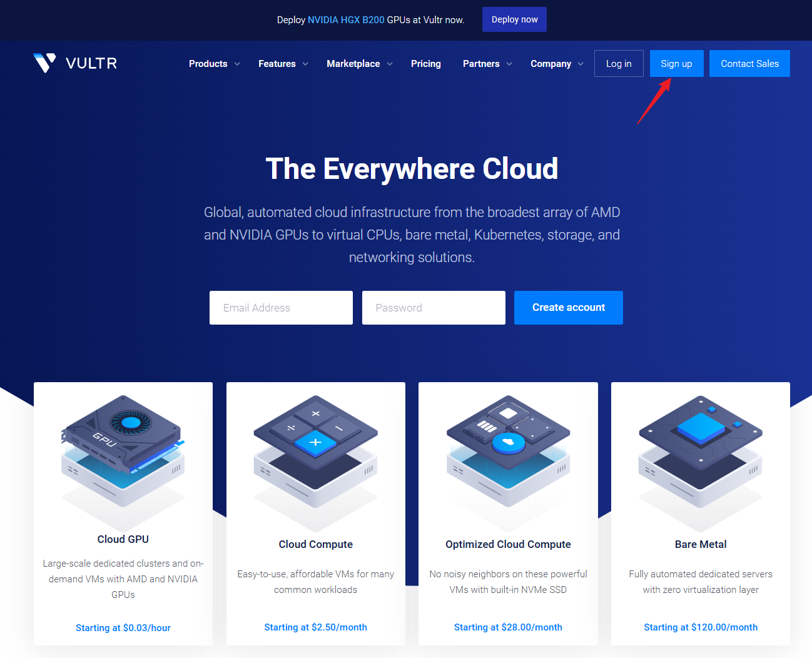Open the Marketplace dropdown chevron
This screenshot has width=812, height=658.
tap(390, 64)
